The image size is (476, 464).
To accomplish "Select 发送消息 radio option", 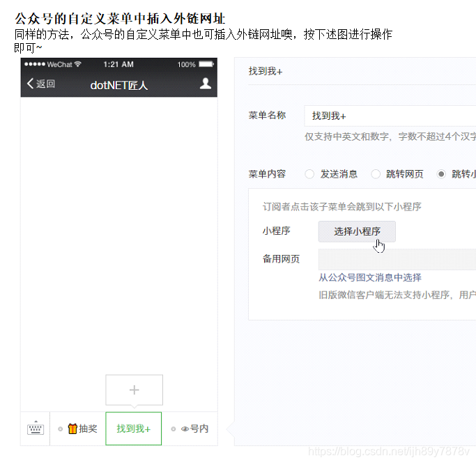I will tap(309, 174).
